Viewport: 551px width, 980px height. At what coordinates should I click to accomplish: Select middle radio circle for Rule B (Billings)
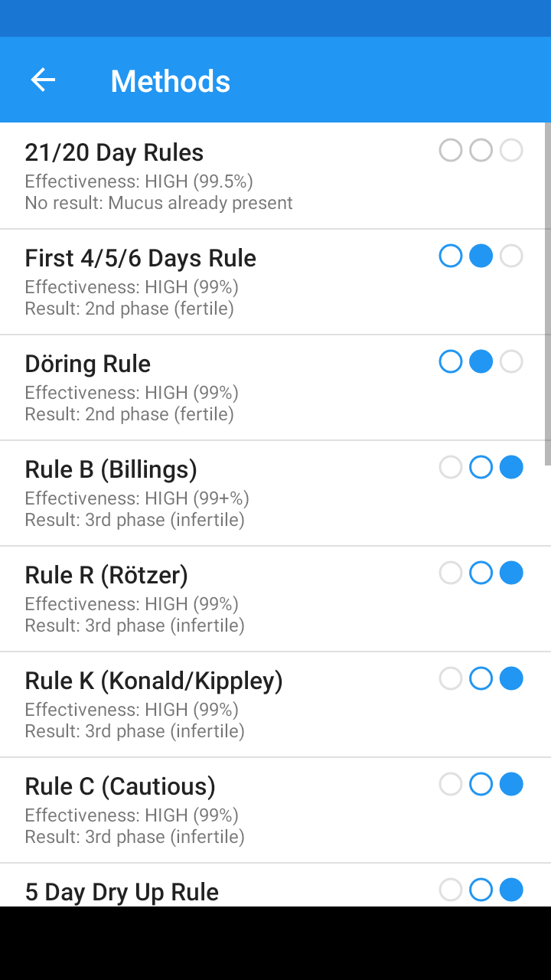pyautogui.click(x=481, y=467)
